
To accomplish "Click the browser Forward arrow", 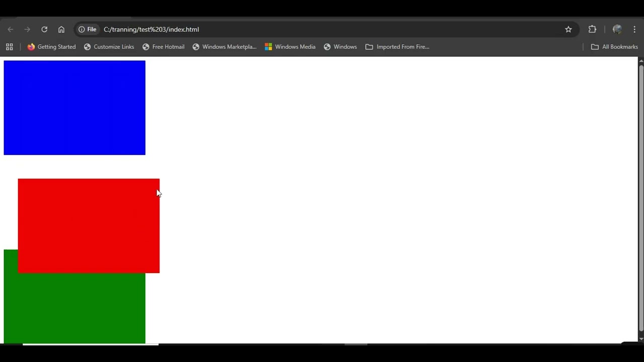I will click(27, 29).
